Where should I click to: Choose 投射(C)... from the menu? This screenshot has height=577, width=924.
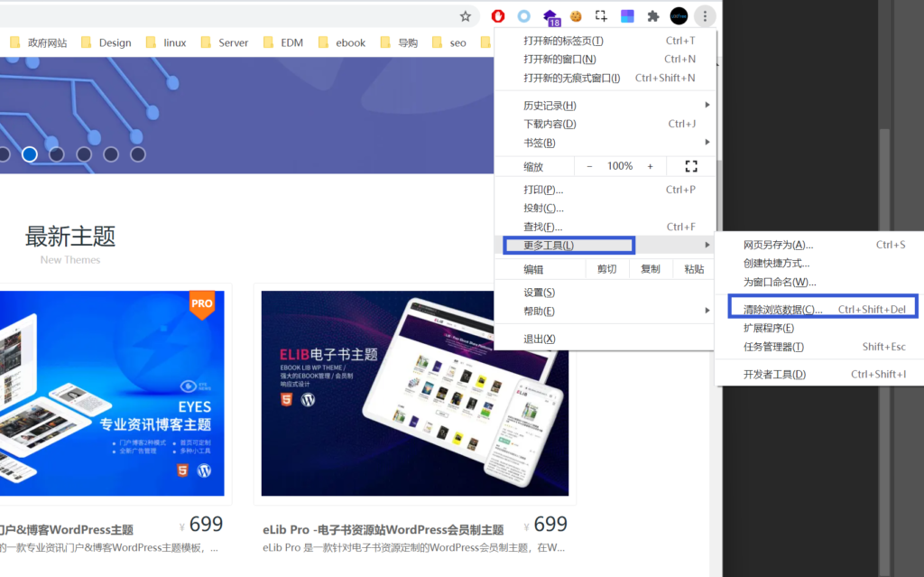605,209
